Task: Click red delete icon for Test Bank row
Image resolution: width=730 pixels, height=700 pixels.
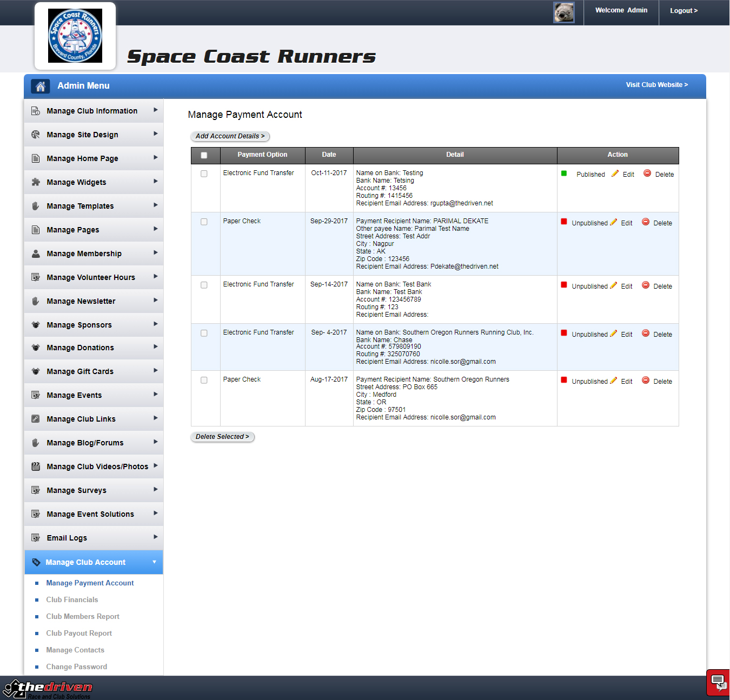Action: pos(646,285)
